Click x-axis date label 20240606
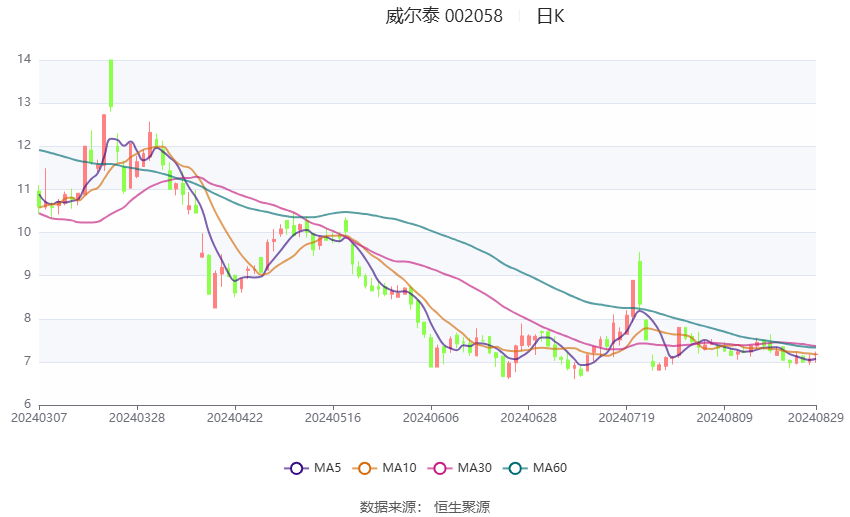The image size is (850, 517). 431,418
